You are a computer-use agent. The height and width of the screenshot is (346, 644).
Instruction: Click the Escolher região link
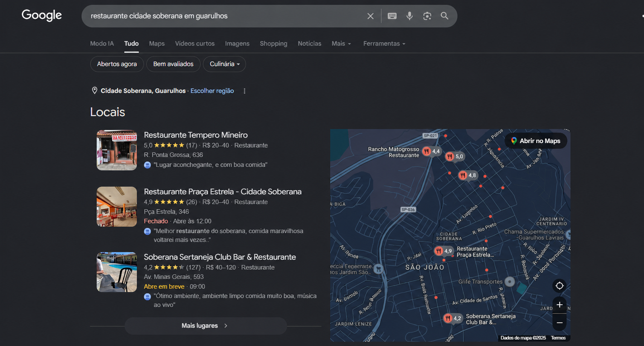pyautogui.click(x=212, y=91)
